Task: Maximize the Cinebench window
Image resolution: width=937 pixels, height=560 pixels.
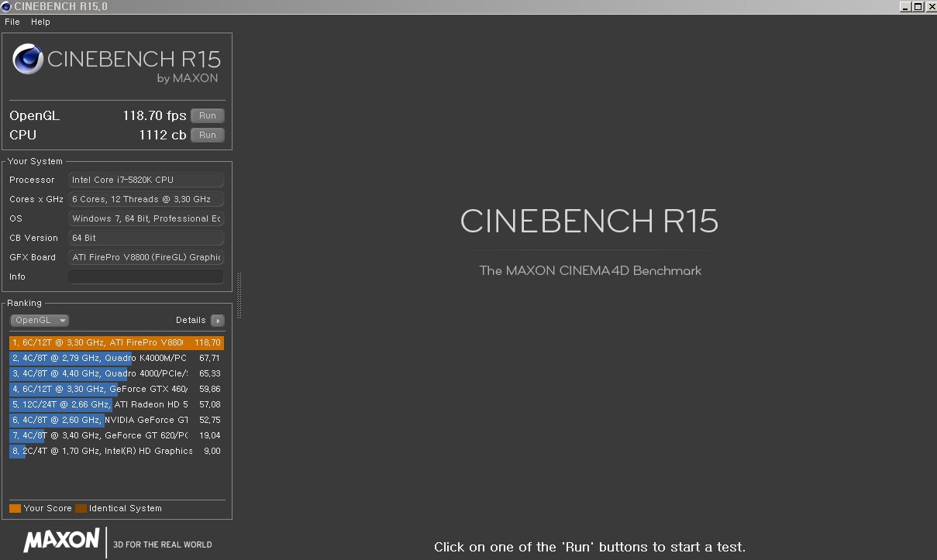Action: coord(918,6)
